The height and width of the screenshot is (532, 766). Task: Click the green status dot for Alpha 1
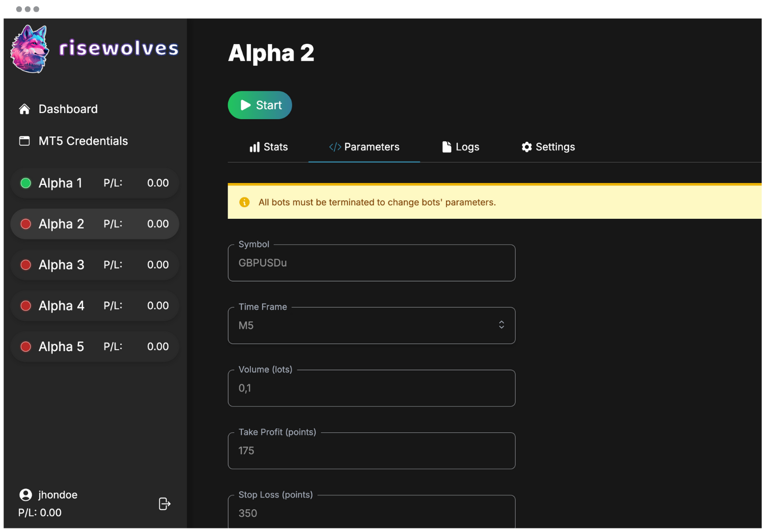pyautogui.click(x=26, y=183)
